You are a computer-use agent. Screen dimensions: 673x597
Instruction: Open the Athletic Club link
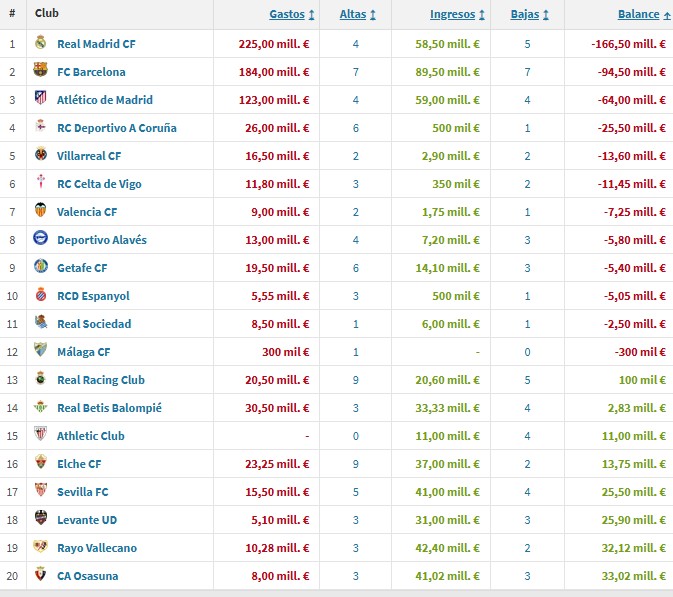[91, 436]
